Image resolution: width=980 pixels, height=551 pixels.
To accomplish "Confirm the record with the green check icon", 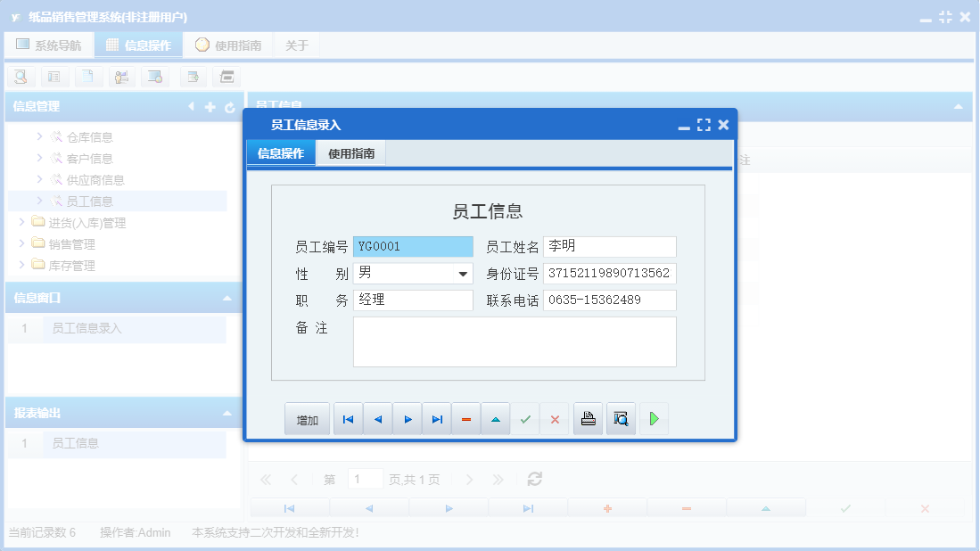I will 525,418.
